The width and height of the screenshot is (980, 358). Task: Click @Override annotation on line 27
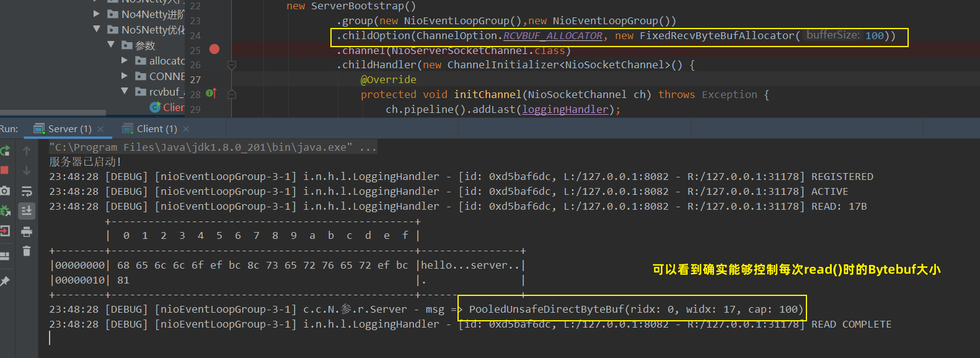click(389, 80)
